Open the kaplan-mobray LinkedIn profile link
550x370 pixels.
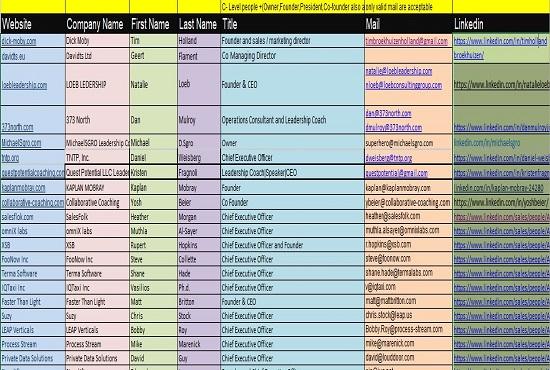[x=499, y=188]
